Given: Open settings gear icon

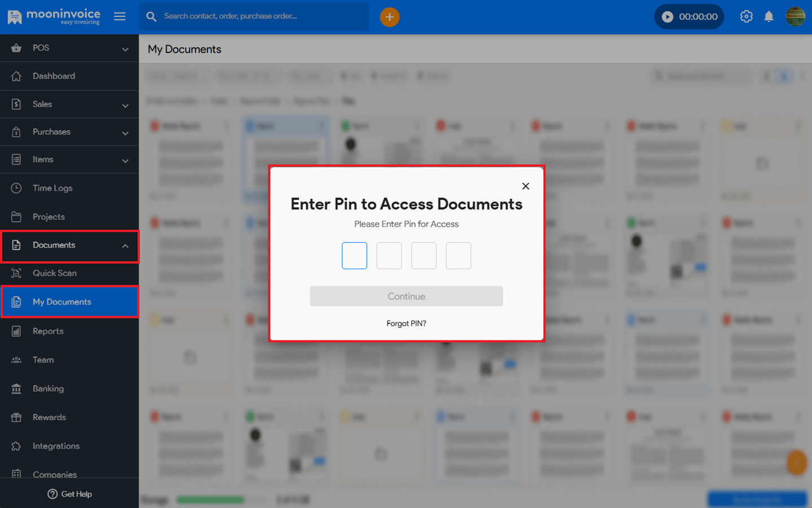Looking at the screenshot, I should click(x=746, y=16).
